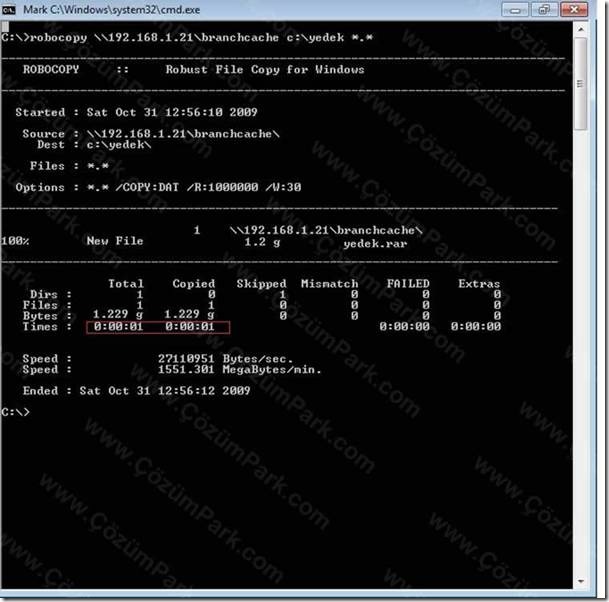Click the 'Mismatch' column header
The image size is (609, 602).
[329, 284]
